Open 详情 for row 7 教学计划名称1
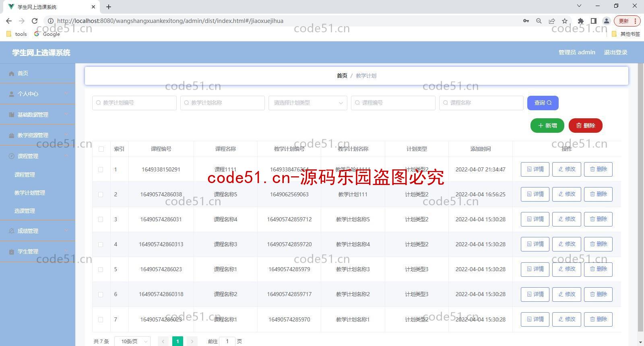 (535, 319)
